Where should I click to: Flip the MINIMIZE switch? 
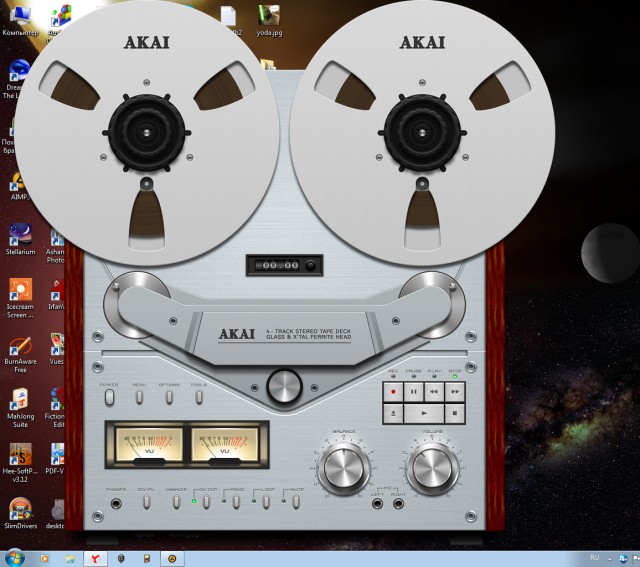[x=176, y=502]
